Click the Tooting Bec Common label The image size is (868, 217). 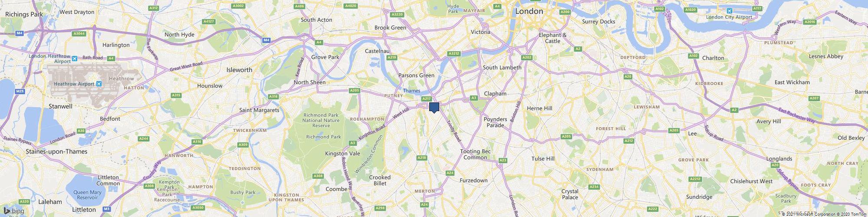[476, 154]
